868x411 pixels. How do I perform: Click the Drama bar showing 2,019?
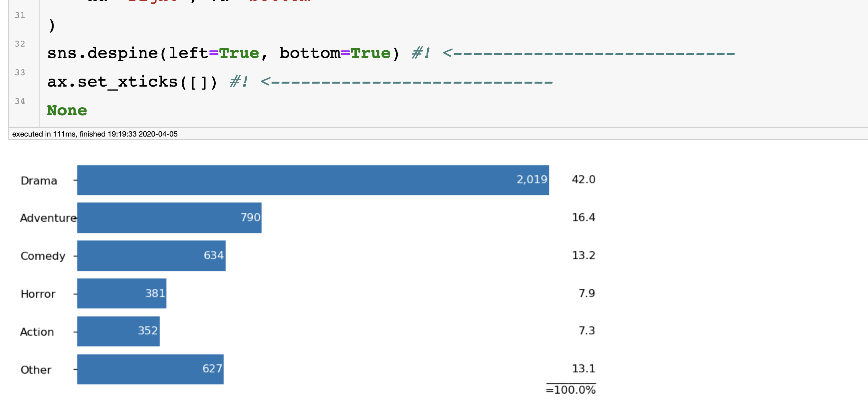pyautogui.click(x=313, y=180)
